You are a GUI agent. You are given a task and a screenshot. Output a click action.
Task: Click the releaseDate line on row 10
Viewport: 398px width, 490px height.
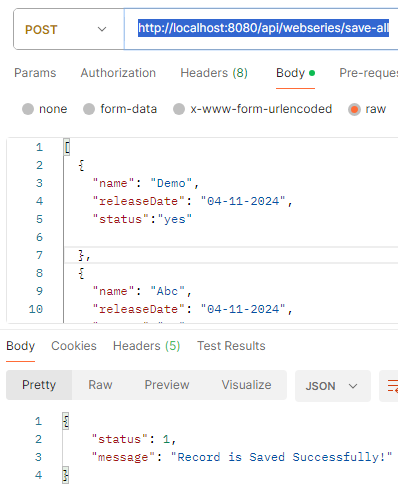pyautogui.click(x=192, y=309)
